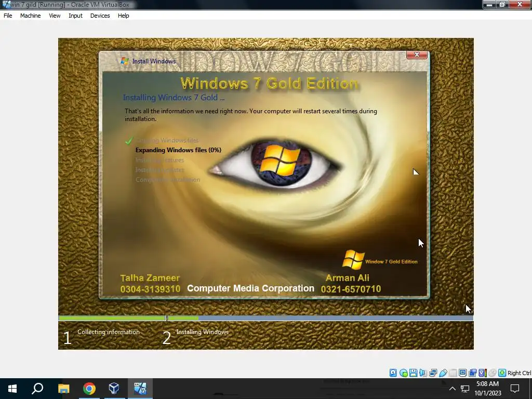Image resolution: width=532 pixels, height=399 pixels.
Task: Select the running win 7 VM taskbar button
Action: click(x=140, y=389)
